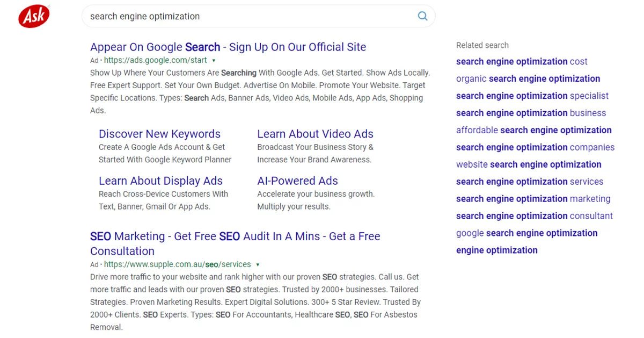
Task: Select related search 'google search engine optimization'
Action: 526,233
